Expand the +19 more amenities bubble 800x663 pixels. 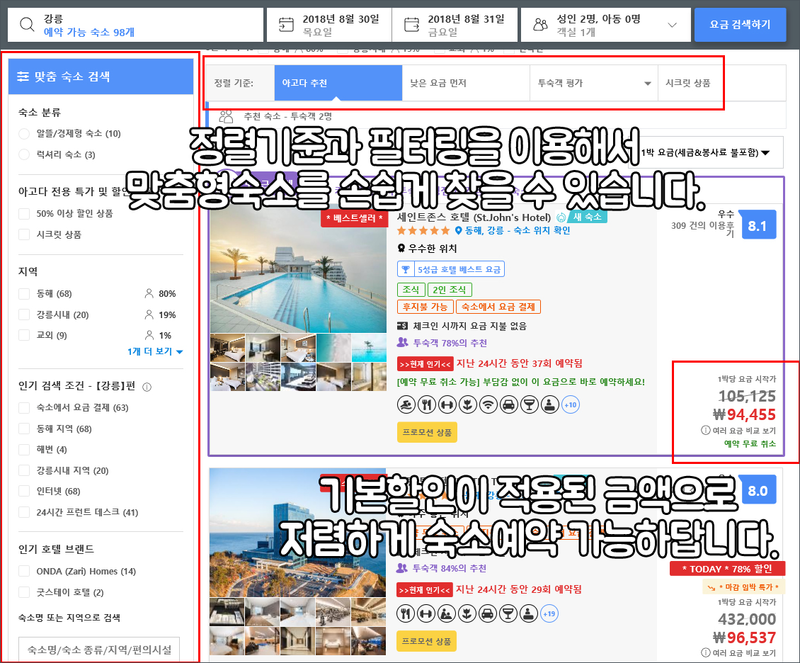pyautogui.click(x=549, y=613)
